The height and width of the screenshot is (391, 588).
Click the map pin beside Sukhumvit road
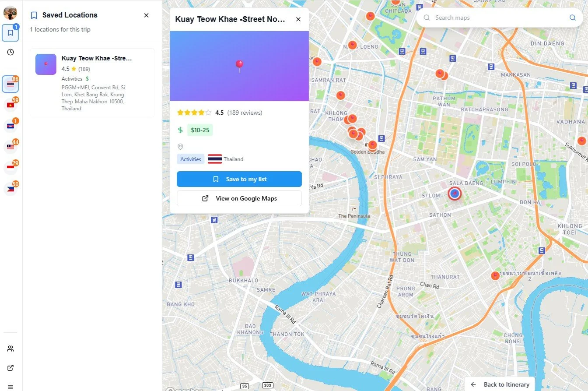click(x=581, y=141)
